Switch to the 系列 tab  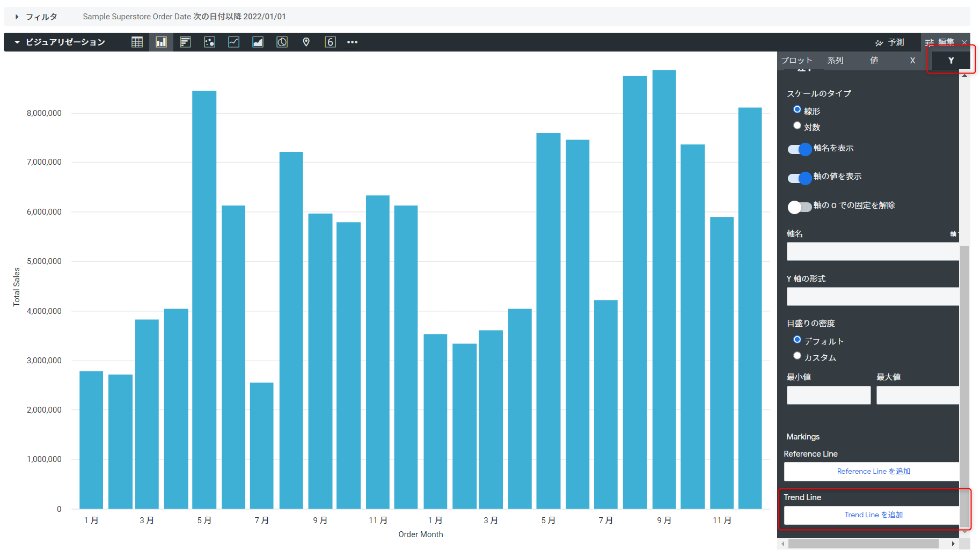(835, 61)
